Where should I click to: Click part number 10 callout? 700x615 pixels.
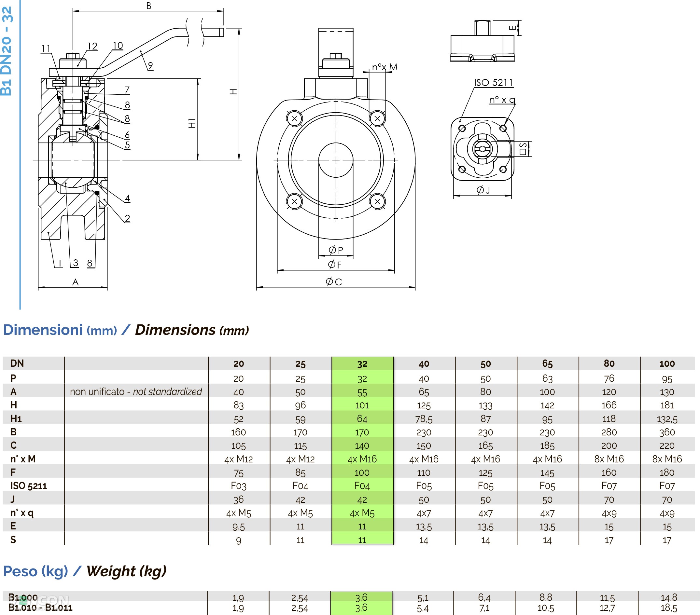coord(118,46)
